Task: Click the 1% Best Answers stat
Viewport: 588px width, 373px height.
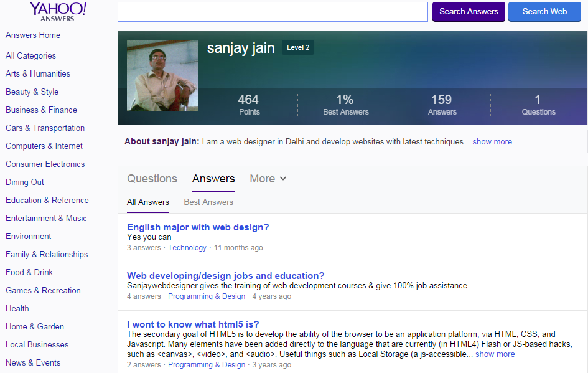Action: 346,105
